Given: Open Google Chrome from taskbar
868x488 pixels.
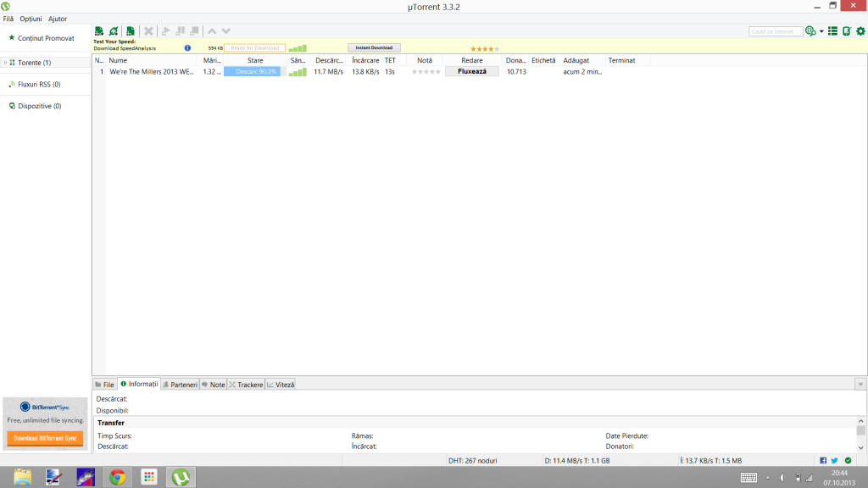Looking at the screenshot, I should [117, 477].
